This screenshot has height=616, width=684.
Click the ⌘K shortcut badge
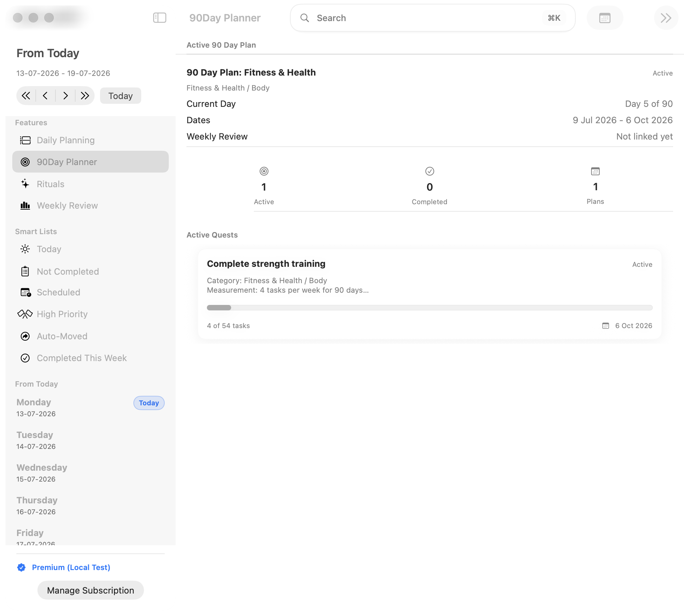[554, 18]
